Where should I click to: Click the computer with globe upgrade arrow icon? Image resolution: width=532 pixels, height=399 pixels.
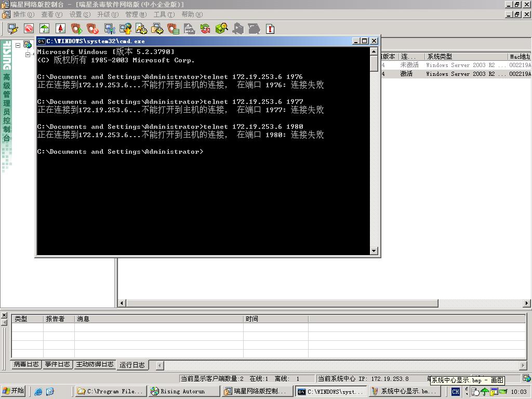pos(125,29)
